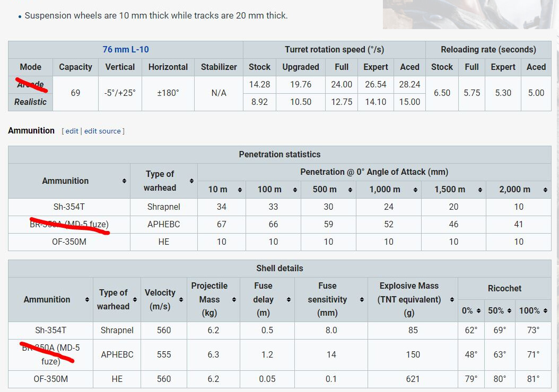Click the edit link beside Ammunition
This screenshot has height=392, width=559.
pos(72,131)
